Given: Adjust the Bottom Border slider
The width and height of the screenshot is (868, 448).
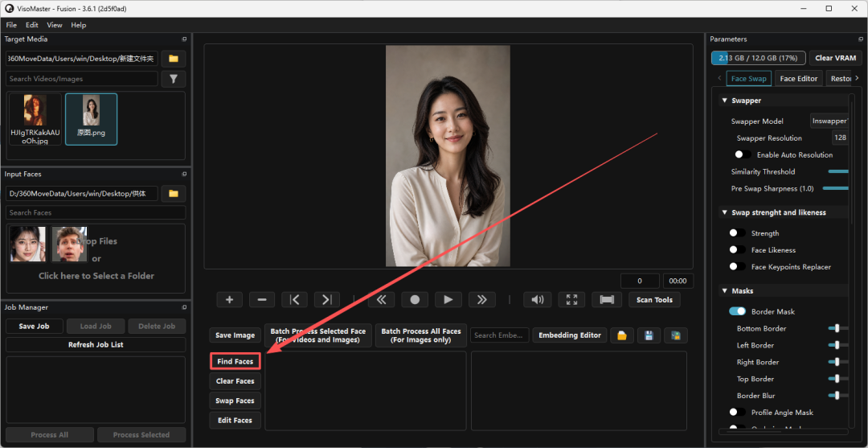Looking at the screenshot, I should tap(837, 328).
